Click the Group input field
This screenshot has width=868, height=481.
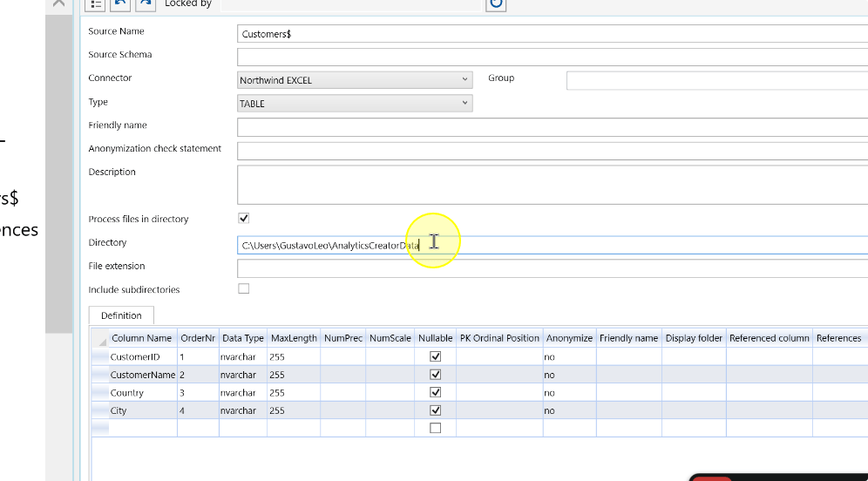coord(717,80)
